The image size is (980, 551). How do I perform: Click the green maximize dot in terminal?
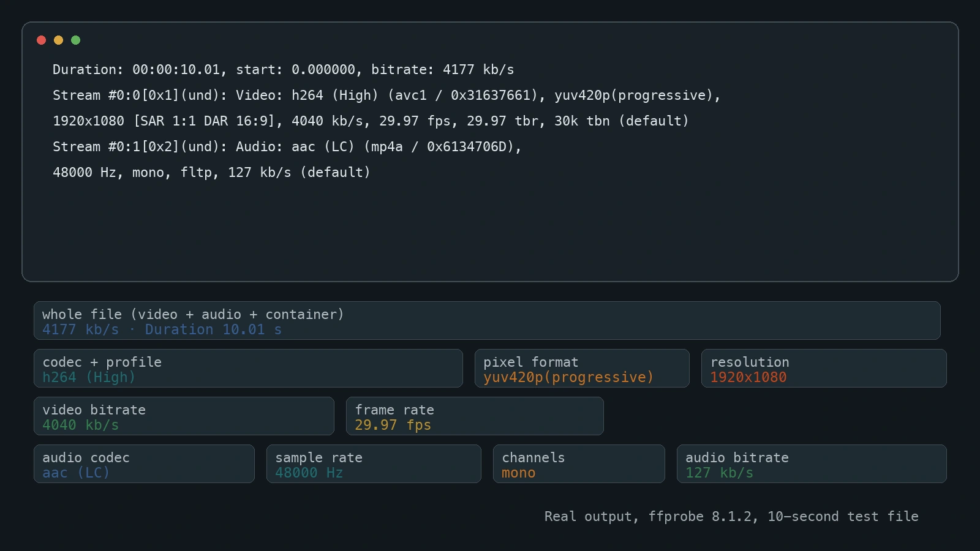pyautogui.click(x=76, y=40)
